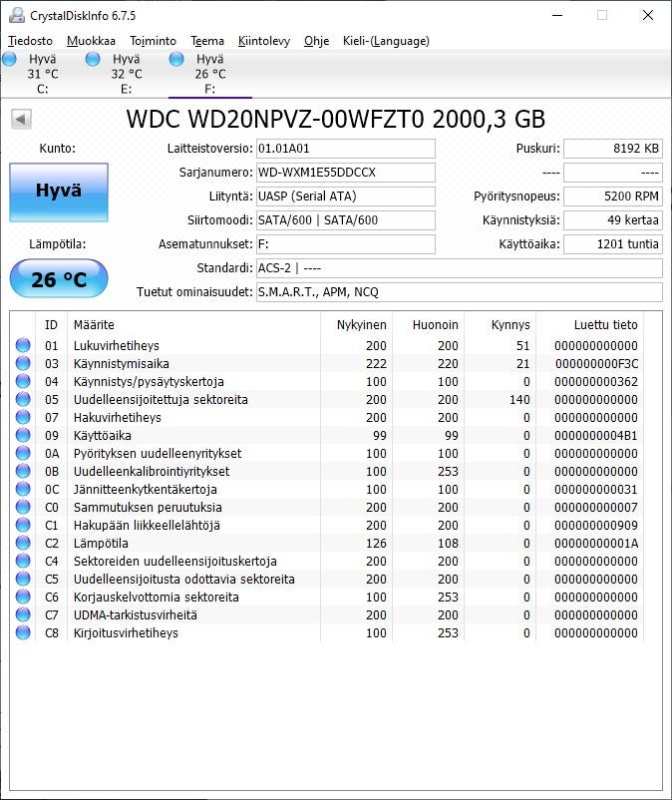The width and height of the screenshot is (672, 800).
Task: Click raw value 000000000F3C
Action: (596, 364)
